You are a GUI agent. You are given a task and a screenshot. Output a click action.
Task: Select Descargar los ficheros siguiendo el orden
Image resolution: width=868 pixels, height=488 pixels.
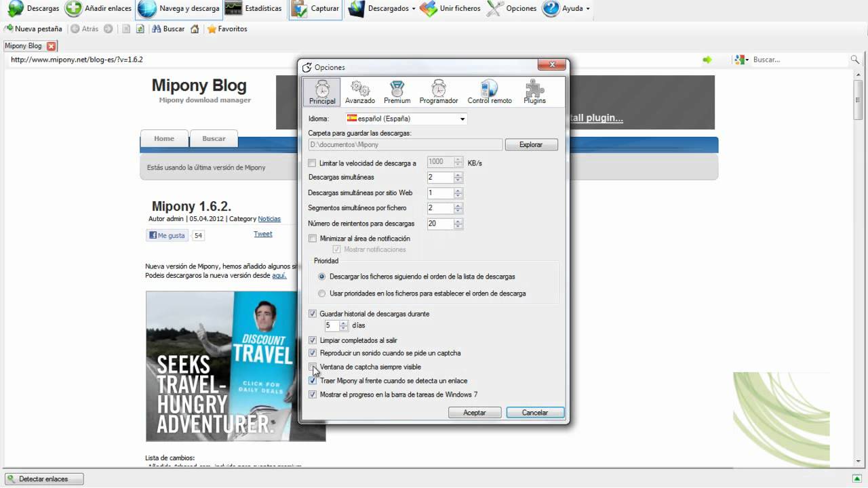pyautogui.click(x=322, y=277)
